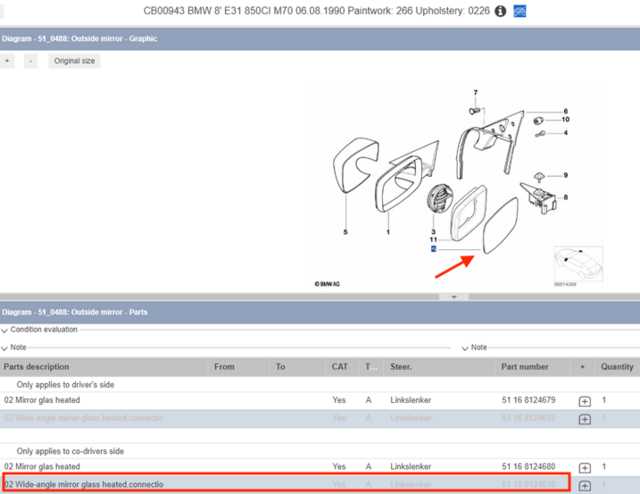The width and height of the screenshot is (640, 494).
Task: Zoom in the diagram with plus button
Action: 7,61
